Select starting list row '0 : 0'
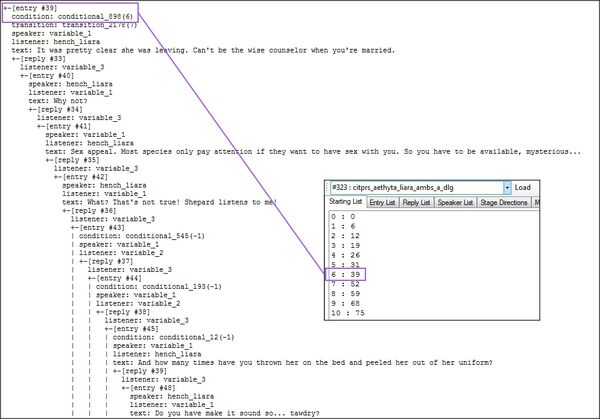600x419 pixels. (343, 217)
